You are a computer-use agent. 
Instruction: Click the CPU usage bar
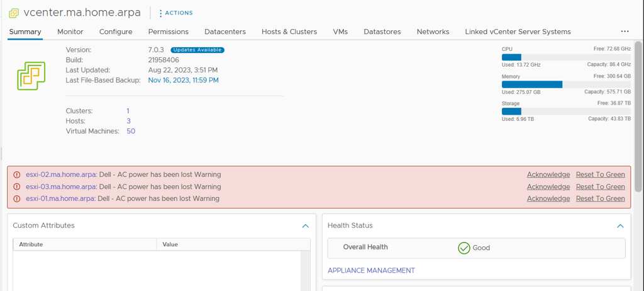567,57
